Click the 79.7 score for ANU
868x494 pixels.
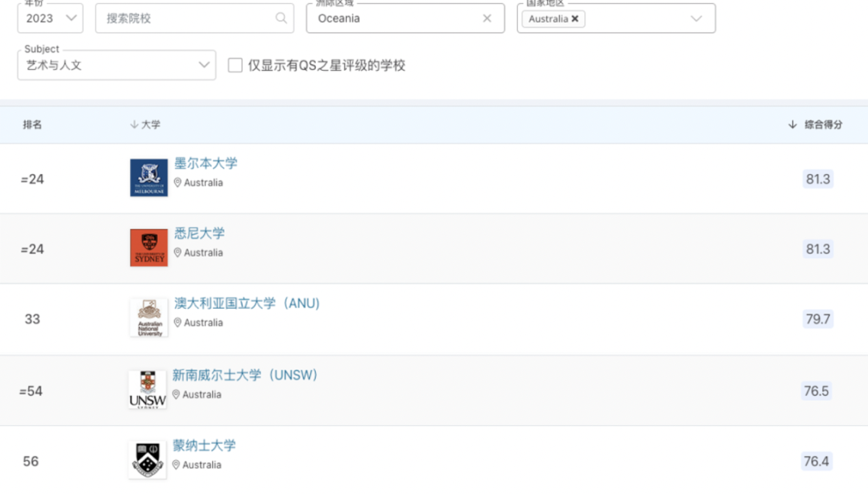click(817, 319)
